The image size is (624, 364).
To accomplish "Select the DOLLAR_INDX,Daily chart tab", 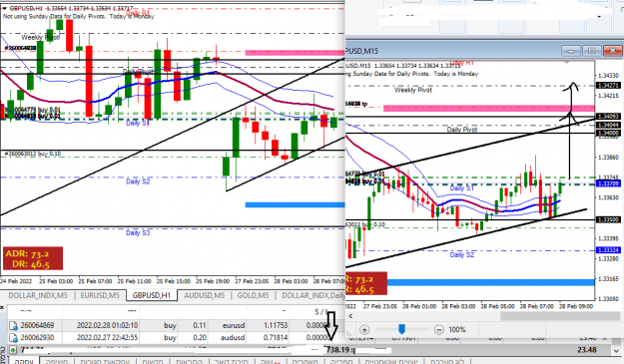I will pyautogui.click(x=313, y=295).
